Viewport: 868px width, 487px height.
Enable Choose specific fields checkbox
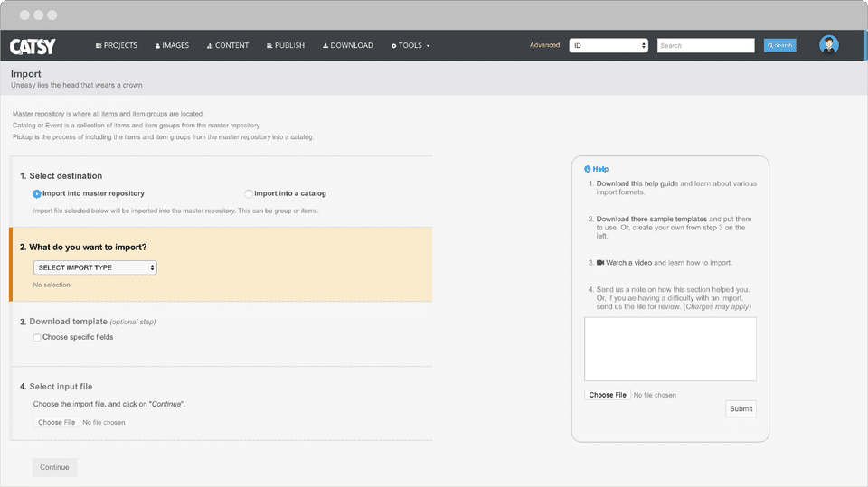click(37, 338)
